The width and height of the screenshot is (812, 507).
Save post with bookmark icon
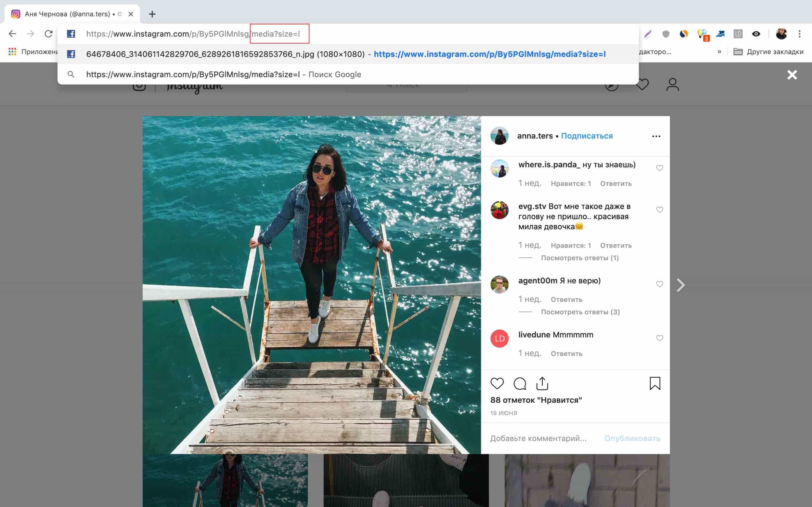[x=655, y=383]
